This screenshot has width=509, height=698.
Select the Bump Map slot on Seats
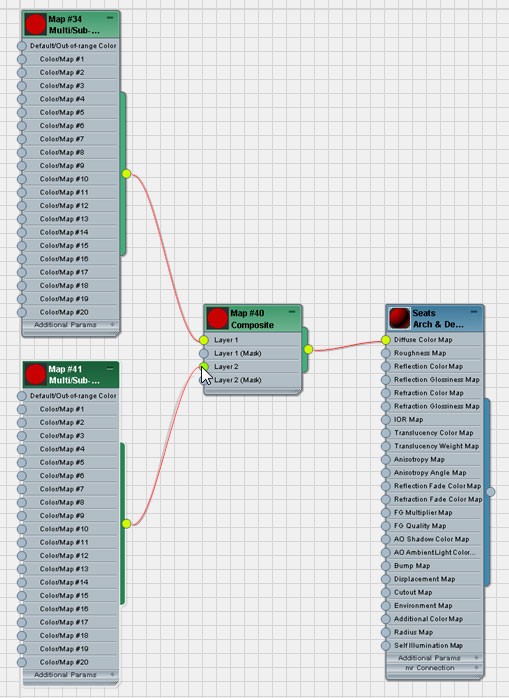coord(432,566)
